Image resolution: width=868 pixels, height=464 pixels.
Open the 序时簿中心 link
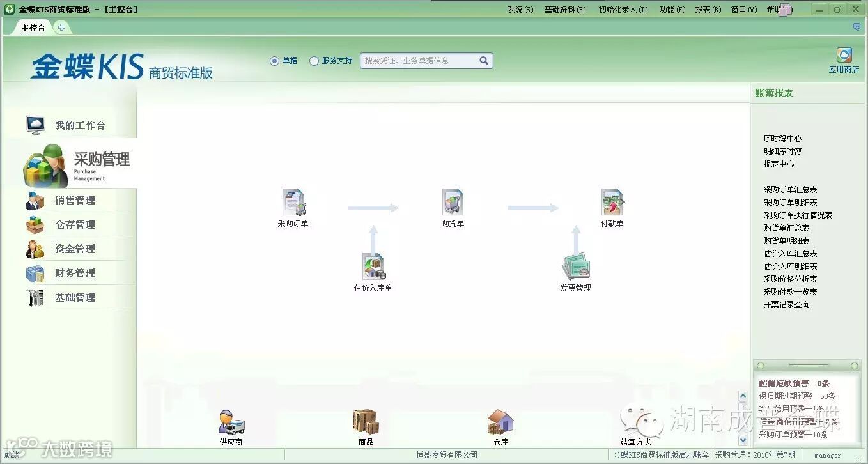782,139
